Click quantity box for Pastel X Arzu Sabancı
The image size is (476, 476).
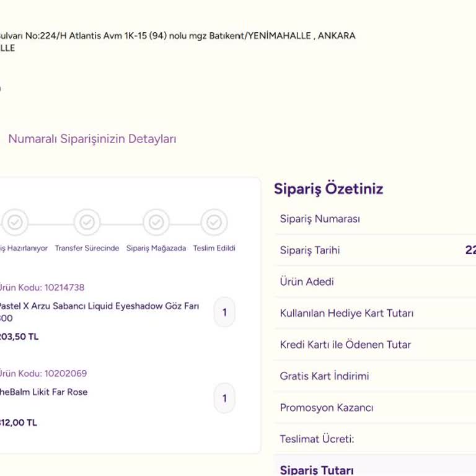pos(224,312)
